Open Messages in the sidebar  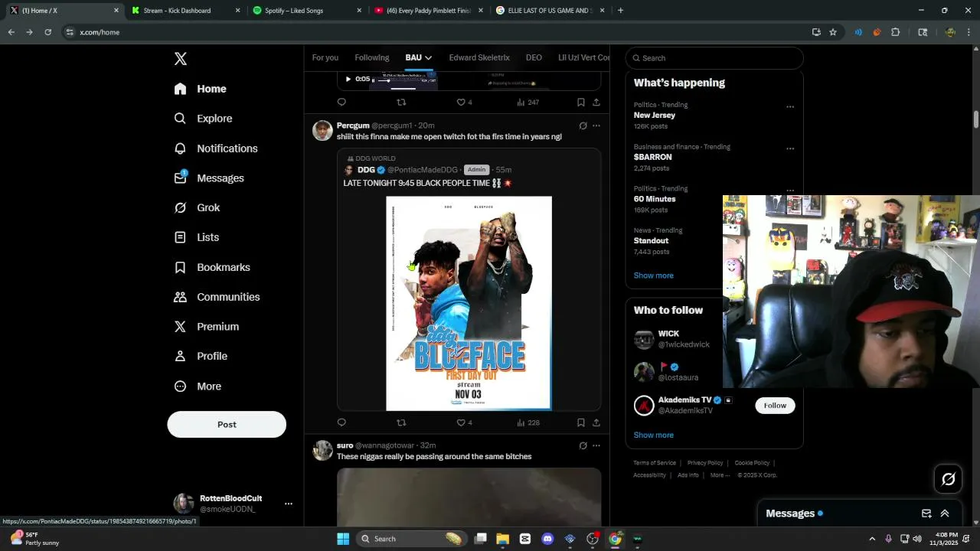209,178
